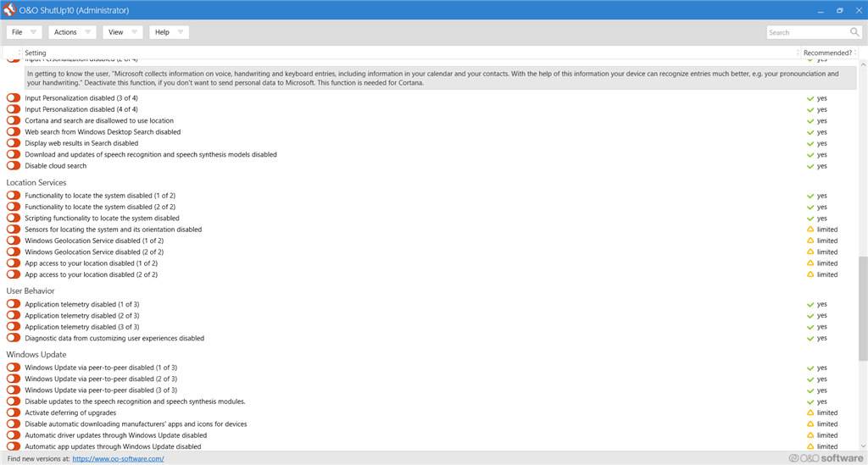
Task: Toggle Input Personalization disabled (3 of 4)
Action: tap(14, 98)
